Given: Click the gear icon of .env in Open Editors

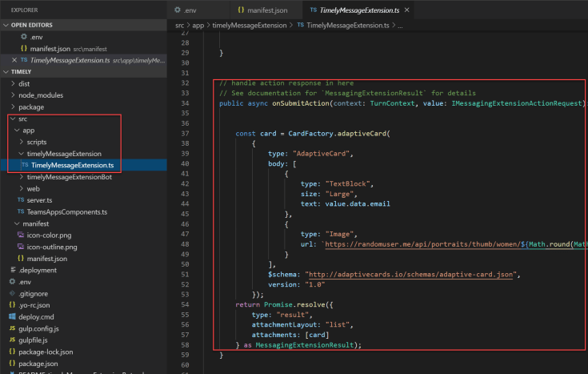Looking at the screenshot, I should [23, 38].
